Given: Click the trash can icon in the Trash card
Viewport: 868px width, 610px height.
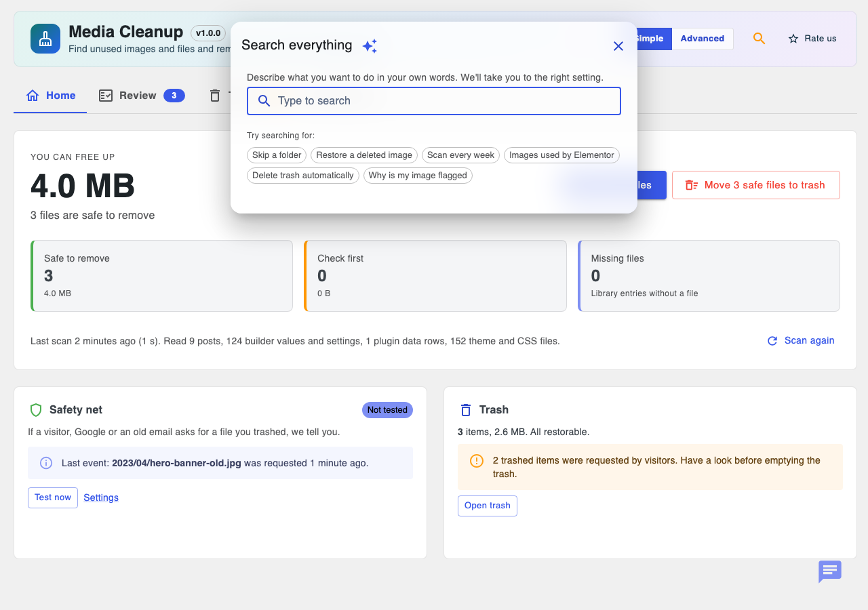Looking at the screenshot, I should tap(466, 410).
